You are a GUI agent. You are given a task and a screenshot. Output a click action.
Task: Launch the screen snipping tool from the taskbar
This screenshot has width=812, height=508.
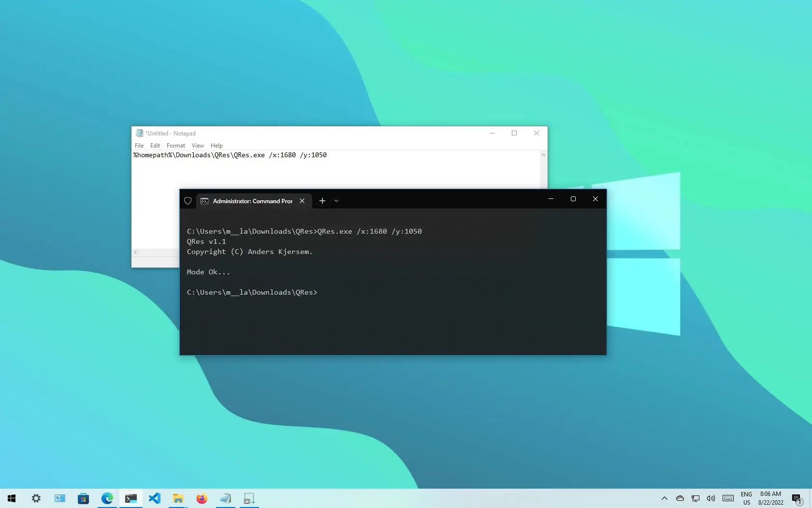tap(249, 499)
